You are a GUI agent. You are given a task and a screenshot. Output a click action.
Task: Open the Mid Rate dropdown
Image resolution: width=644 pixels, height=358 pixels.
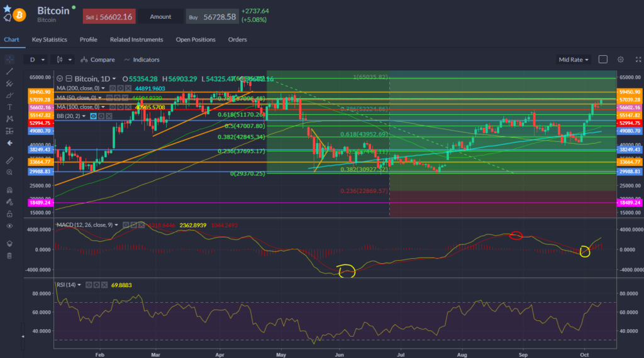574,60
